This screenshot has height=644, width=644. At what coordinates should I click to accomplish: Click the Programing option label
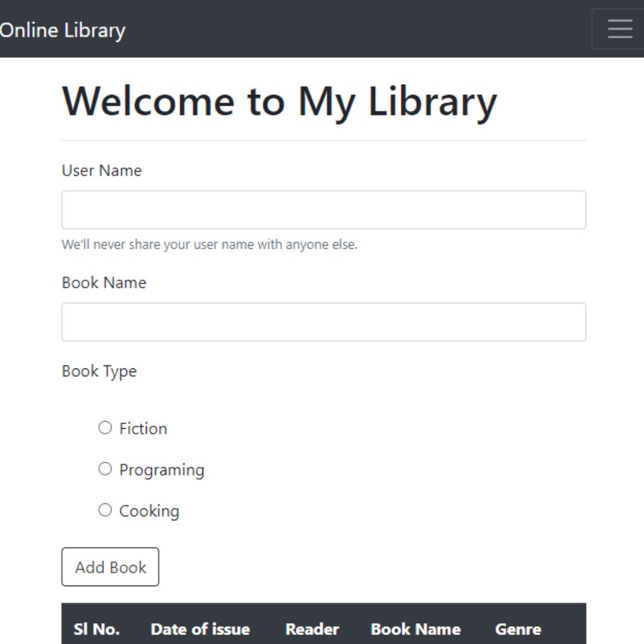coord(162,470)
